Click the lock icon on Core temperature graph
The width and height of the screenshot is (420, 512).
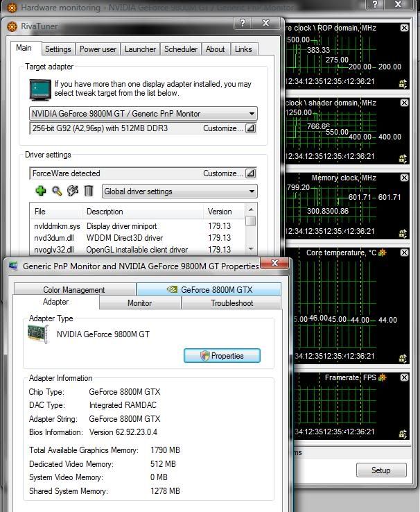pos(403,359)
